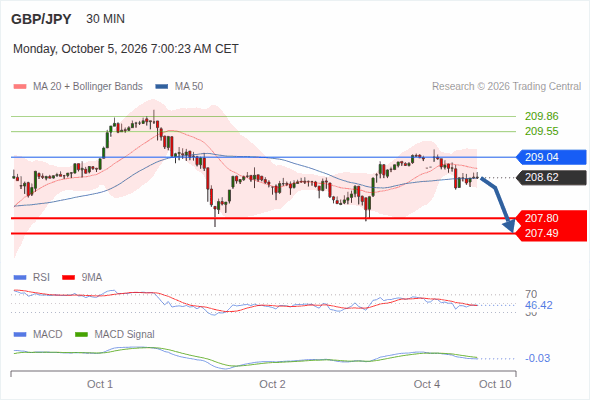Image resolution: width=590 pixels, height=400 pixels.
Task: Click the MA 20 + Bollinger Bands legend label
Action: click(x=88, y=87)
